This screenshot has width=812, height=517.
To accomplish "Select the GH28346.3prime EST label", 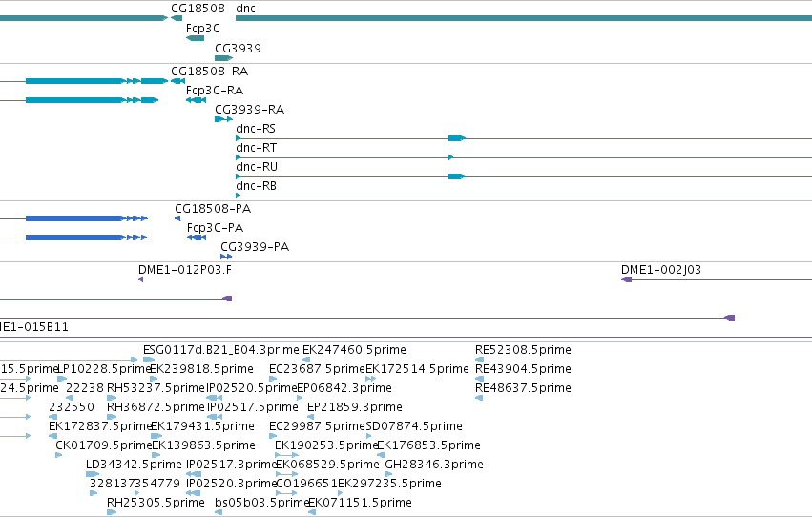I will tap(434, 465).
